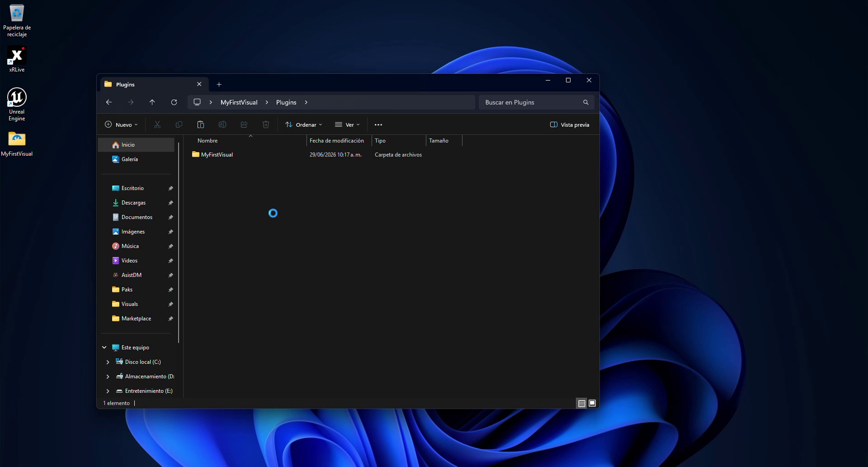Click the search magnifier icon

(586, 102)
